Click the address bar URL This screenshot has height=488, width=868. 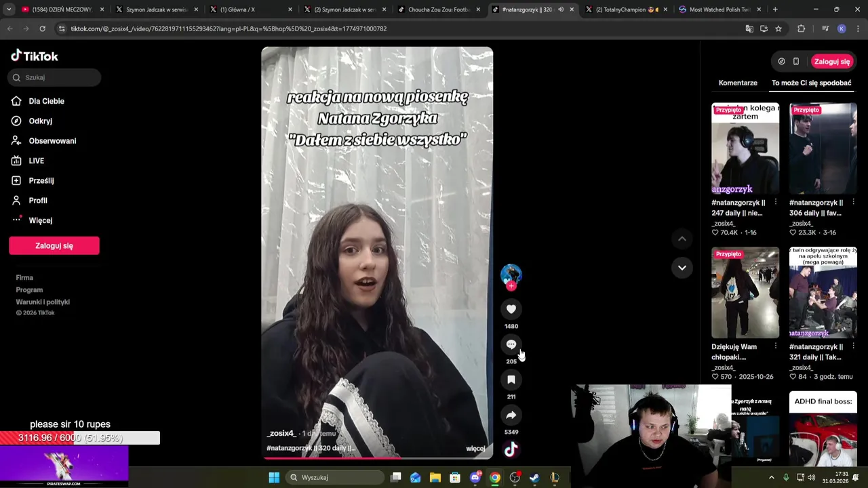point(229,28)
